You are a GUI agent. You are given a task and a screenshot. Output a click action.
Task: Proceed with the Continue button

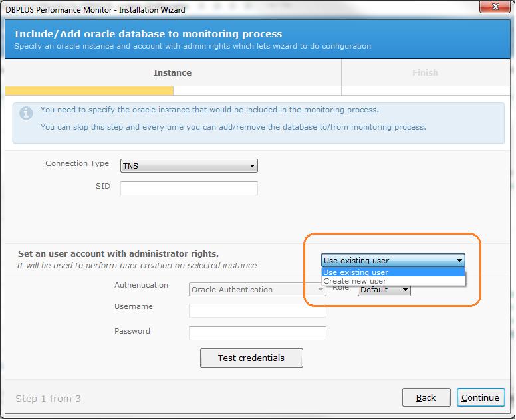[x=481, y=397]
